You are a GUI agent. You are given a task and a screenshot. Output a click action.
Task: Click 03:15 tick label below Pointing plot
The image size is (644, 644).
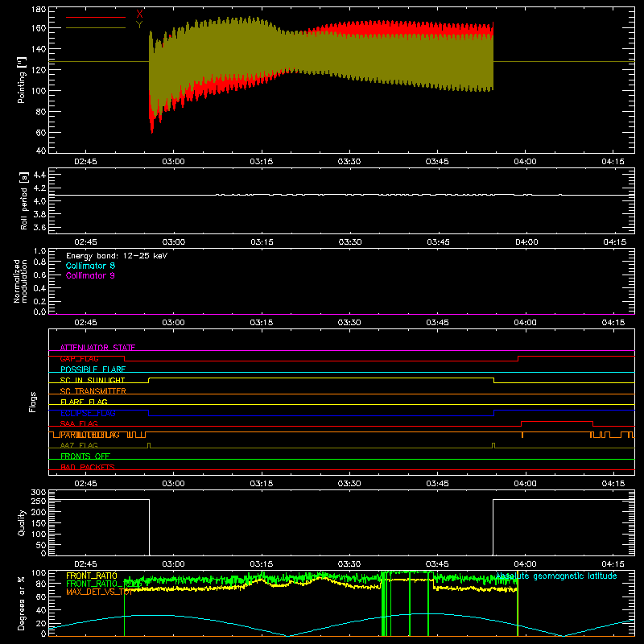[x=261, y=162]
